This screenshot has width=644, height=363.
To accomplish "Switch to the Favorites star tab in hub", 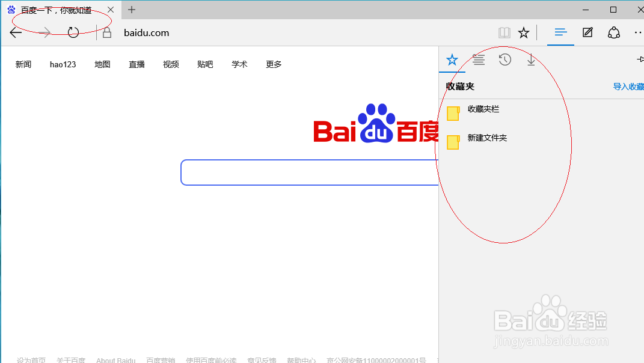I will point(452,60).
